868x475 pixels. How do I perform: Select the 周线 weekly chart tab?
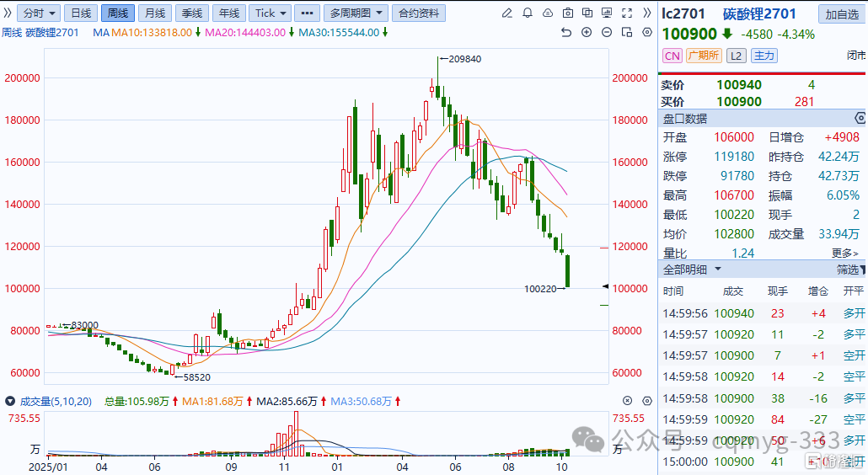click(118, 13)
